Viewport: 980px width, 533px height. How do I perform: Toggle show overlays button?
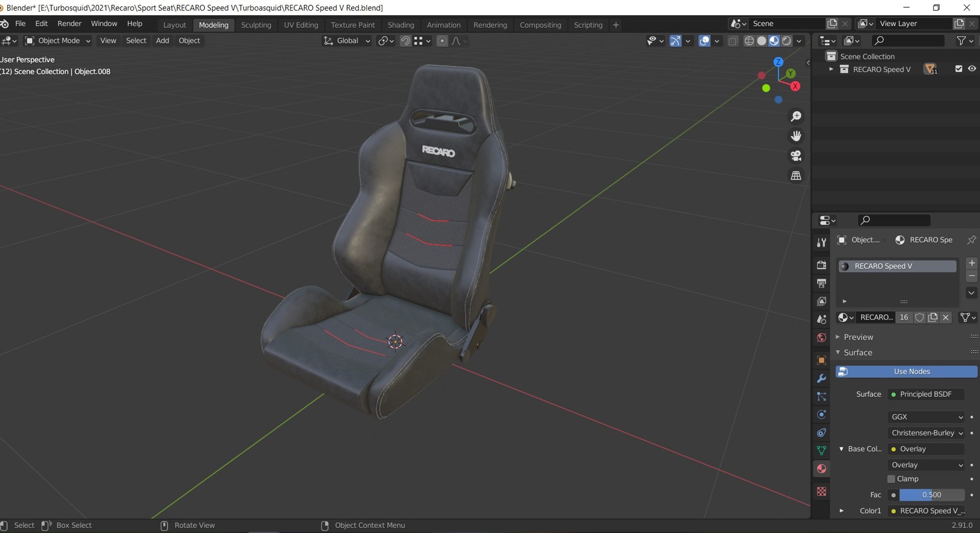tap(704, 41)
